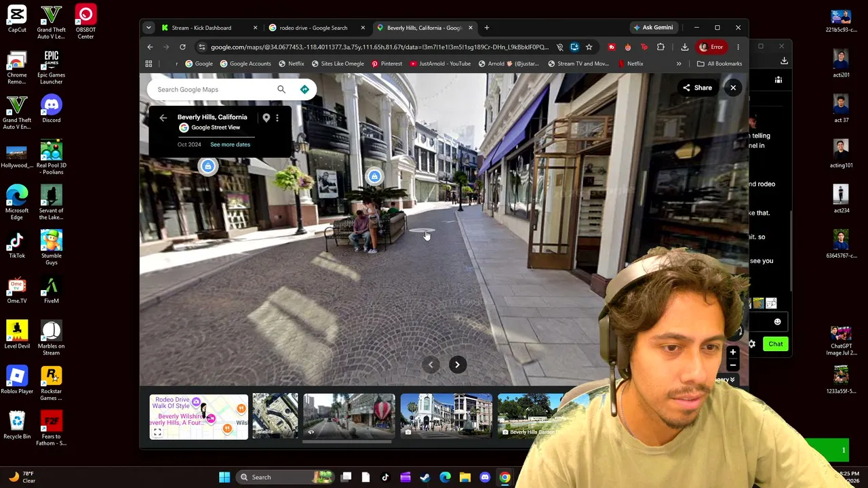This screenshot has height=488, width=868.
Task: Select the Beverly Hills, California Maps tab
Action: tap(424, 28)
